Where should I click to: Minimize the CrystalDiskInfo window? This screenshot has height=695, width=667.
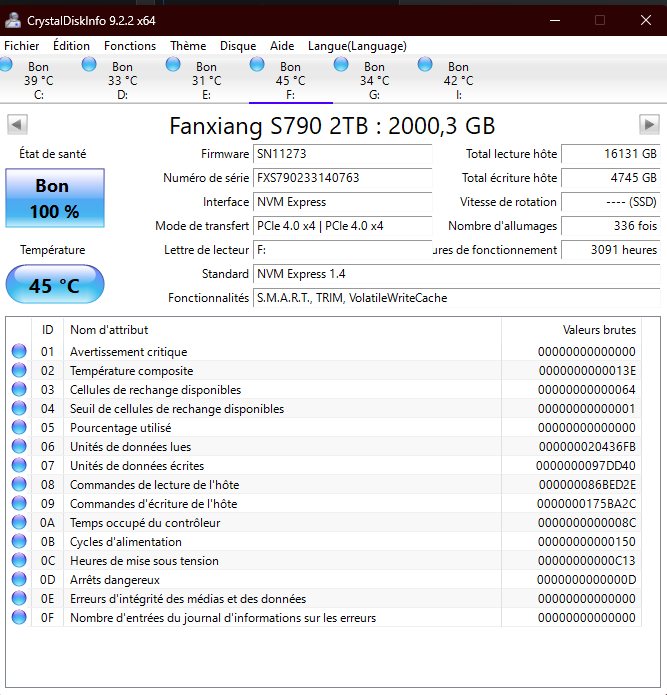pyautogui.click(x=555, y=20)
